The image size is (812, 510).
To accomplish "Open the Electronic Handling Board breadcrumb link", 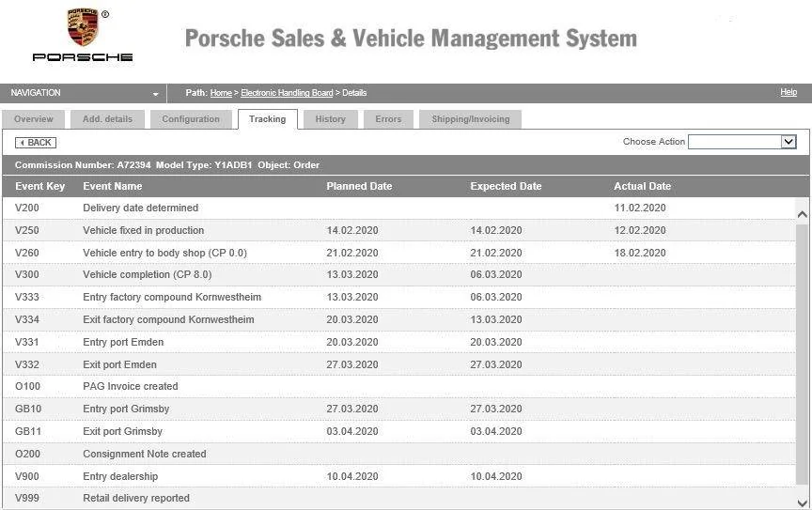I will click(287, 93).
